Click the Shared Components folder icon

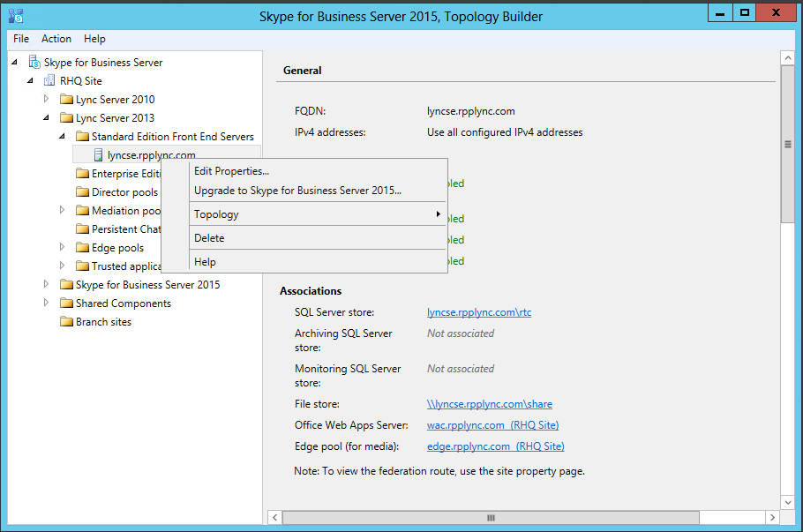[x=66, y=303]
